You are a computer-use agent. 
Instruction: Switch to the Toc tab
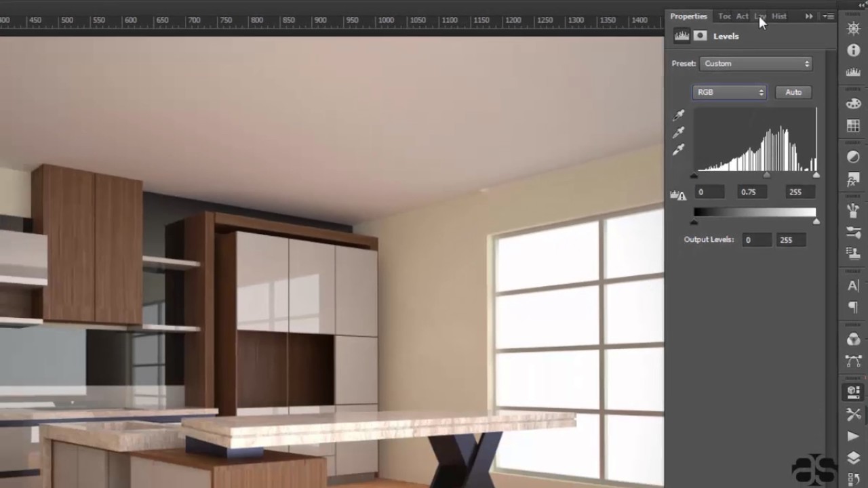tap(724, 16)
